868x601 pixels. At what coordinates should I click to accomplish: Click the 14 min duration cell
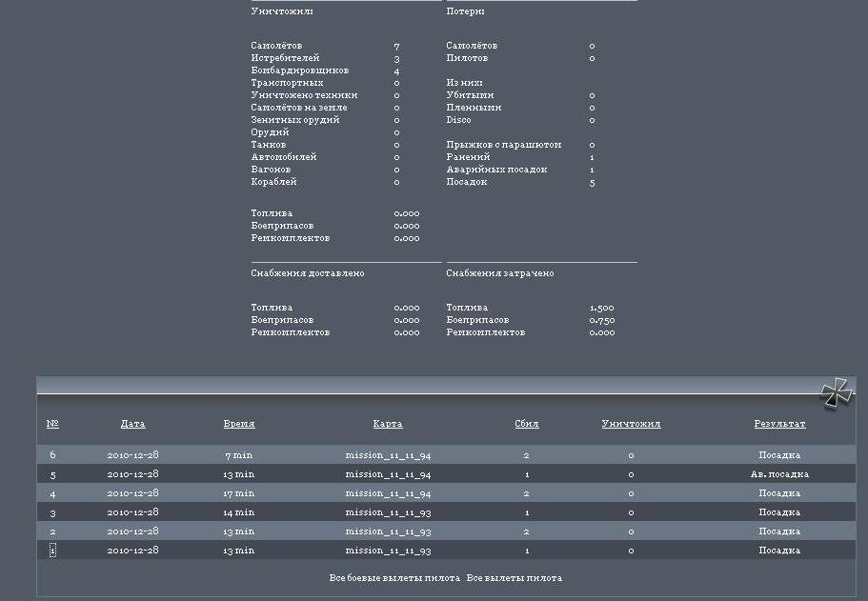(x=239, y=512)
